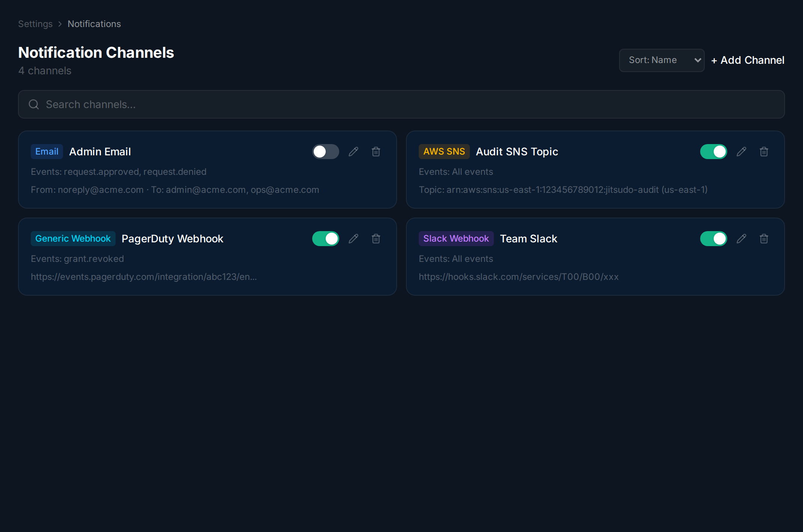Click 'Events: All events' in Team Slack card
Screen dimensions: 803x532
click(456, 259)
